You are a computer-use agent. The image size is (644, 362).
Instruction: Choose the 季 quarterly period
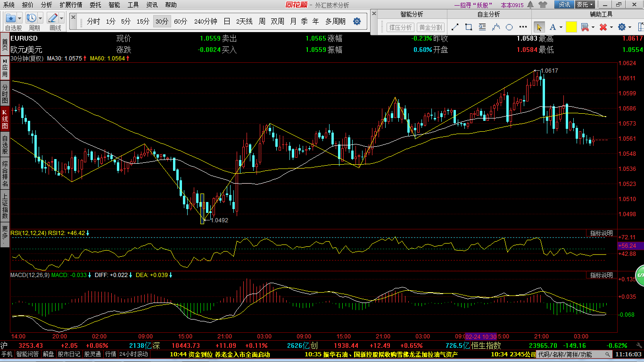[305, 21]
